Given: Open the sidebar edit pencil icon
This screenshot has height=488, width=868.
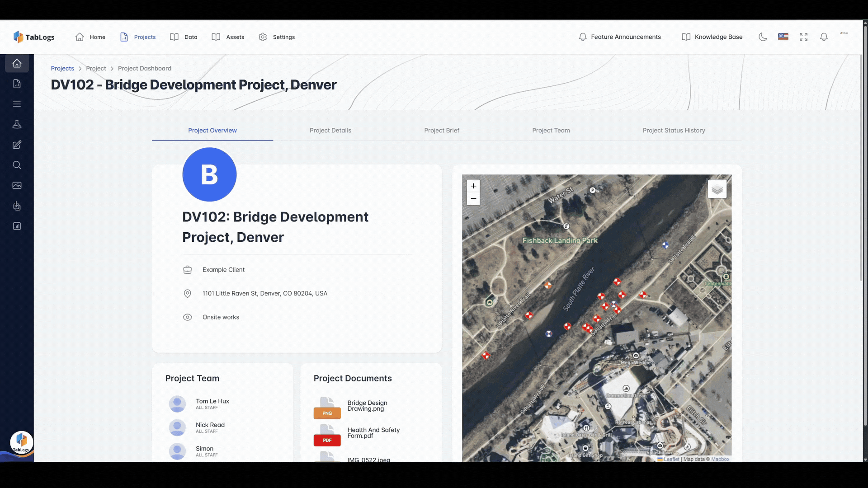Looking at the screenshot, I should pyautogui.click(x=17, y=145).
